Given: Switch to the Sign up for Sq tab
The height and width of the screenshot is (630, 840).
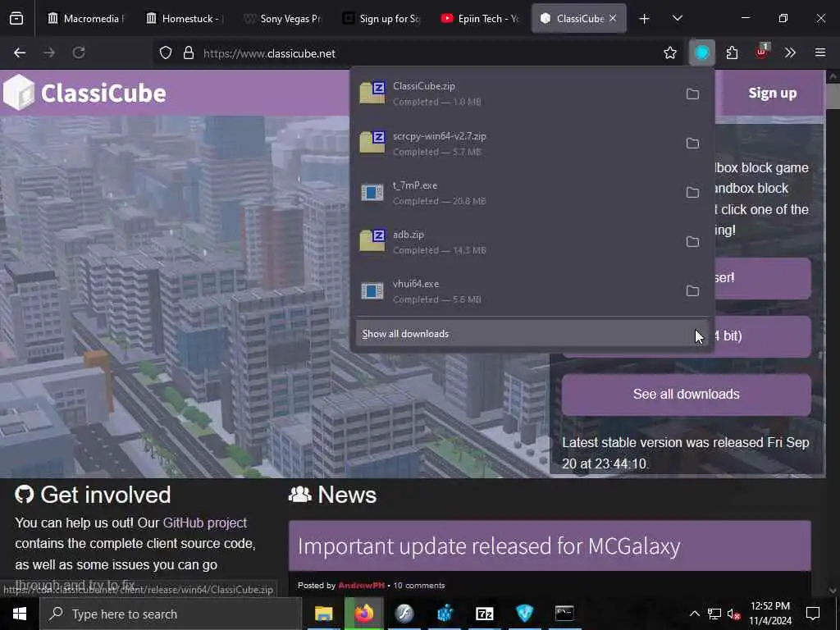Looking at the screenshot, I should tap(381, 19).
